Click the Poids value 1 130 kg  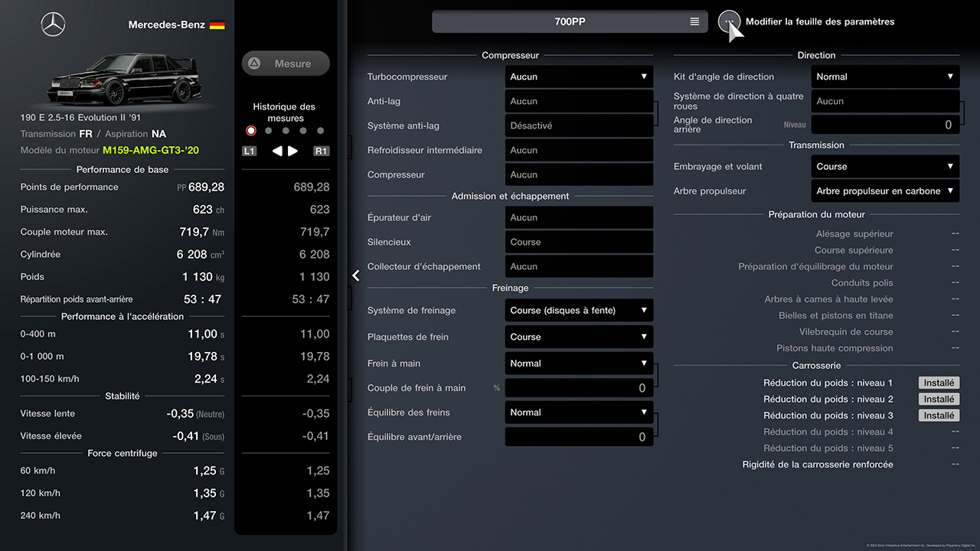(x=203, y=277)
